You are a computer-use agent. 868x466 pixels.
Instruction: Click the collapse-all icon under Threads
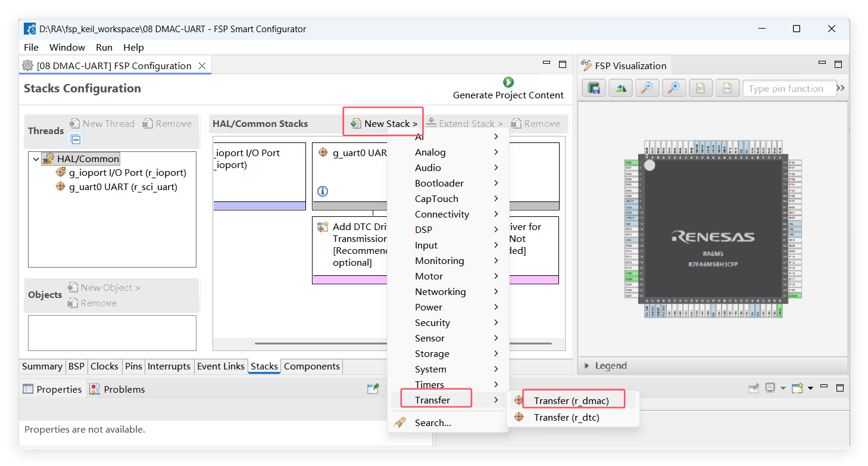[76, 139]
